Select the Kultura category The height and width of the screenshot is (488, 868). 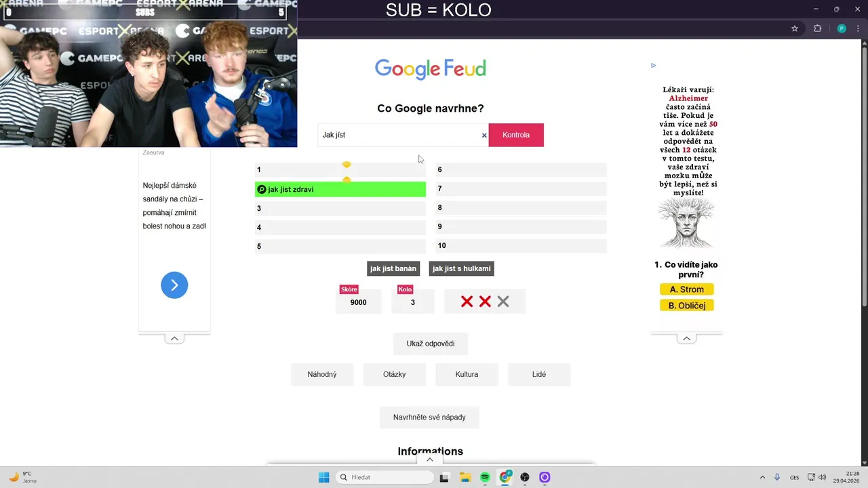467,374
